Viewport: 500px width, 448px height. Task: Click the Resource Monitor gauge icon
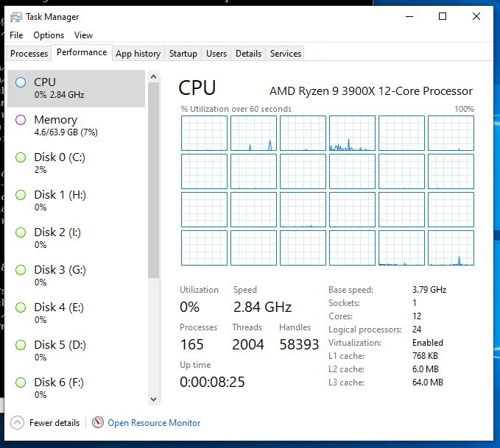tap(98, 422)
